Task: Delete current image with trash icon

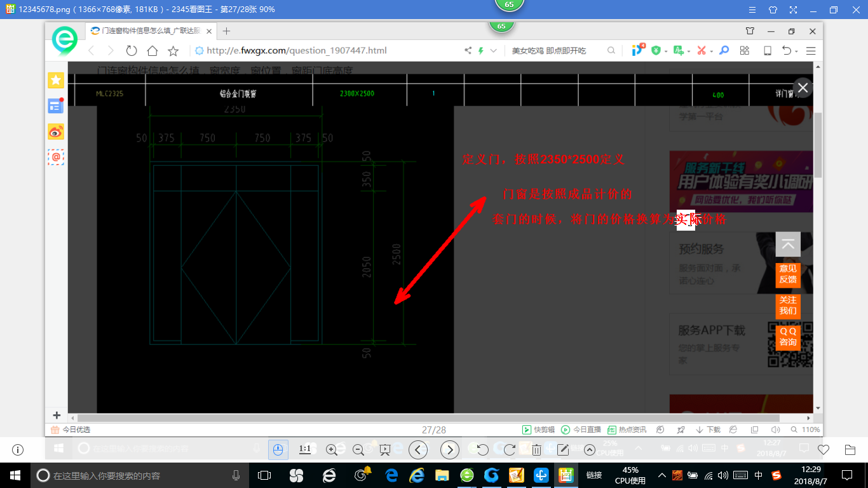Action: click(536, 450)
